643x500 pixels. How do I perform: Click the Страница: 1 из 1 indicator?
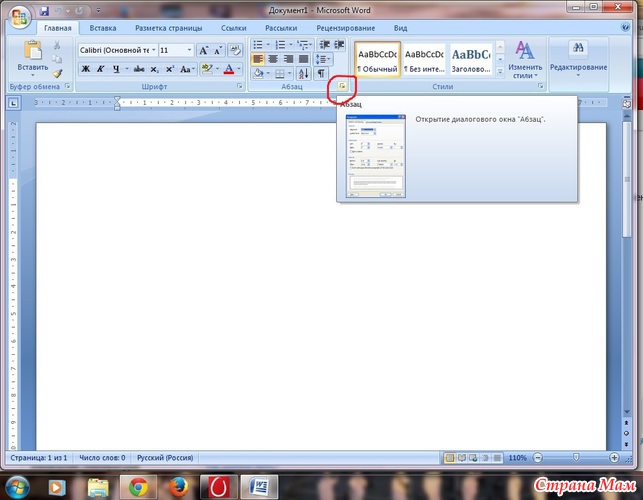39,457
